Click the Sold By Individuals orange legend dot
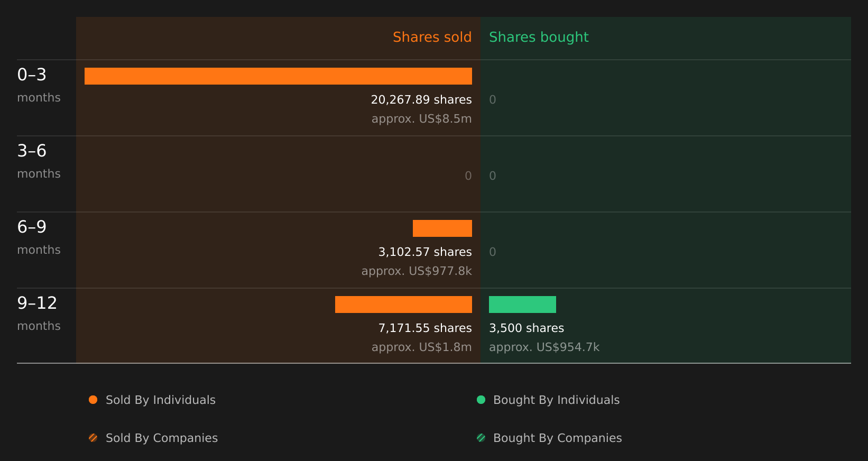The image size is (868, 461). click(x=93, y=400)
